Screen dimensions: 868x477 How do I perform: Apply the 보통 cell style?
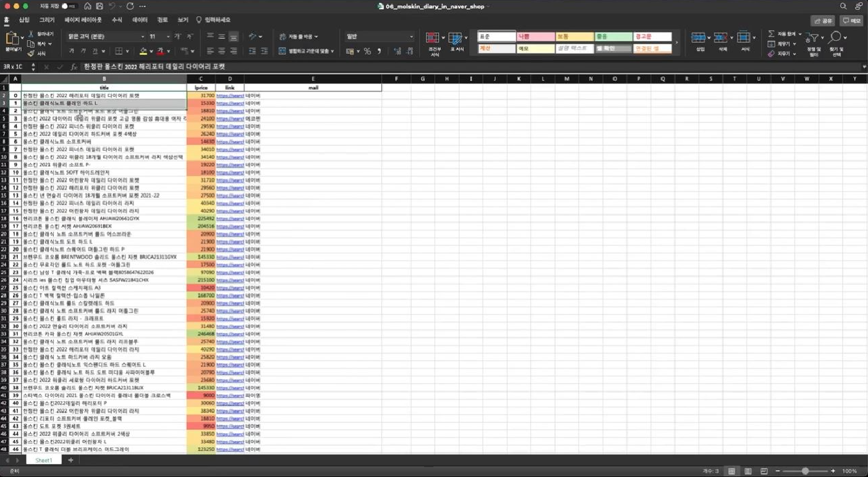click(x=574, y=37)
